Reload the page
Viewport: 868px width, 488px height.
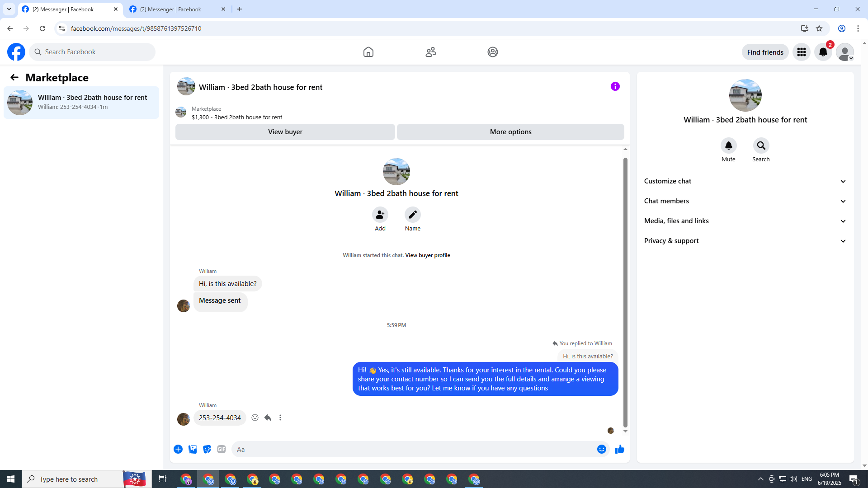(42, 28)
